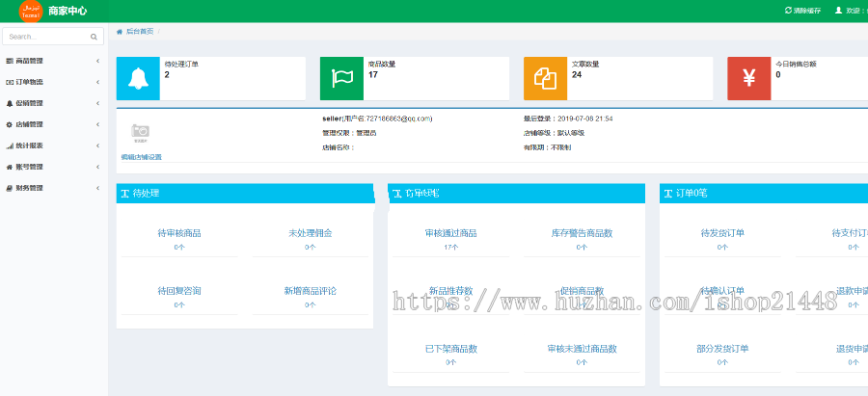This screenshot has width=868, height=396.
Task: Open the 编辑店铺设置 link
Action: 141,157
